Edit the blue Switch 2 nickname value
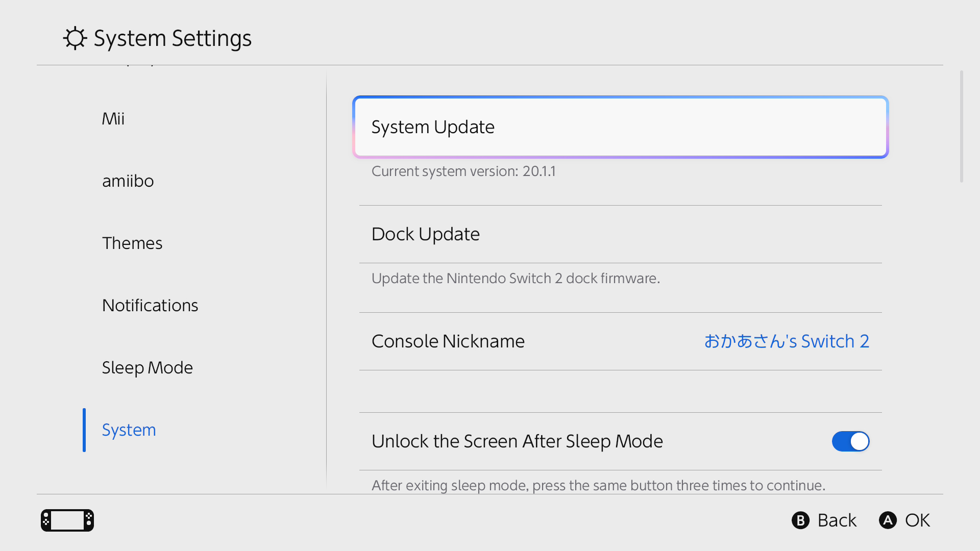The width and height of the screenshot is (980, 551). pos(787,341)
